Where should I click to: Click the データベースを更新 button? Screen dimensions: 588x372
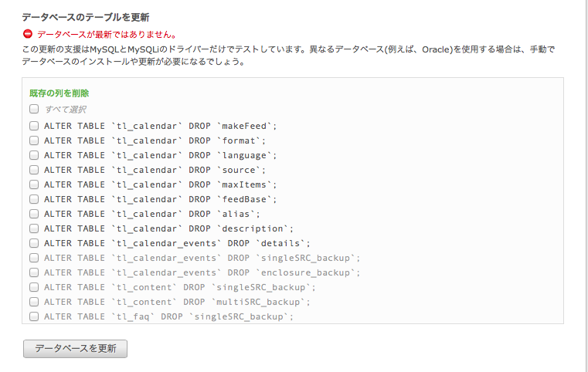click(76, 349)
